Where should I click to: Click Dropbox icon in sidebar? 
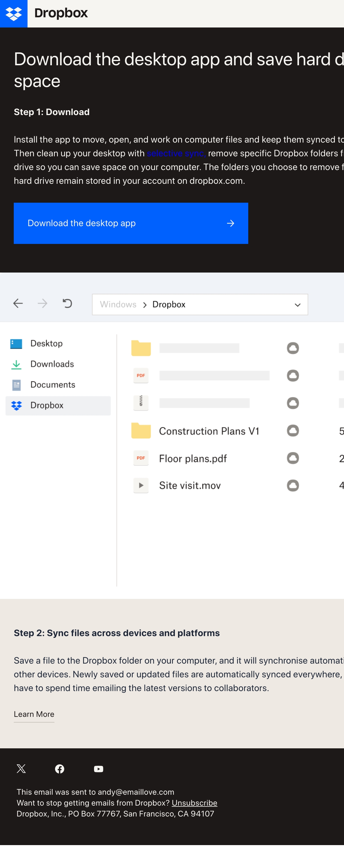click(16, 406)
